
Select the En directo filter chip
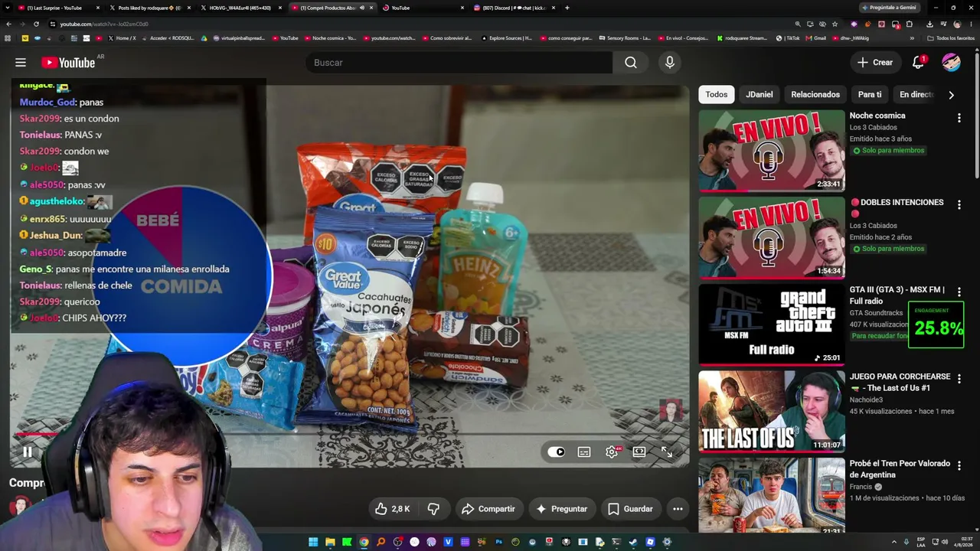point(916,94)
